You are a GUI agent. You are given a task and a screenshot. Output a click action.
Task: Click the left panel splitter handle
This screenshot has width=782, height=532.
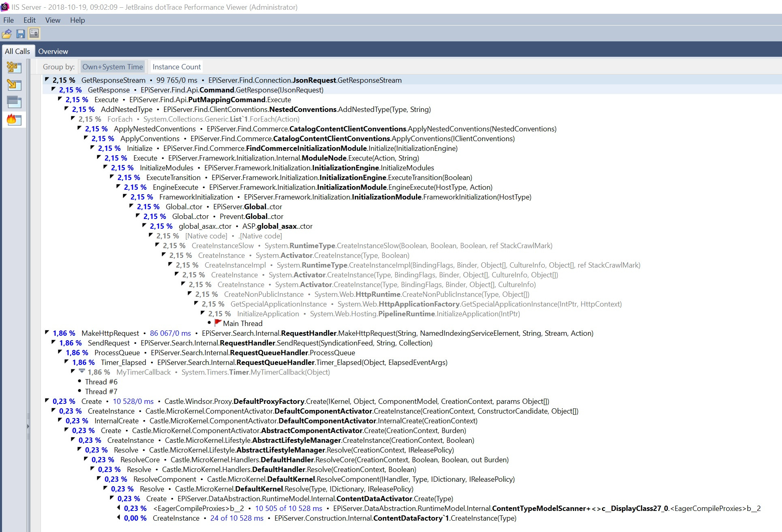click(28, 426)
